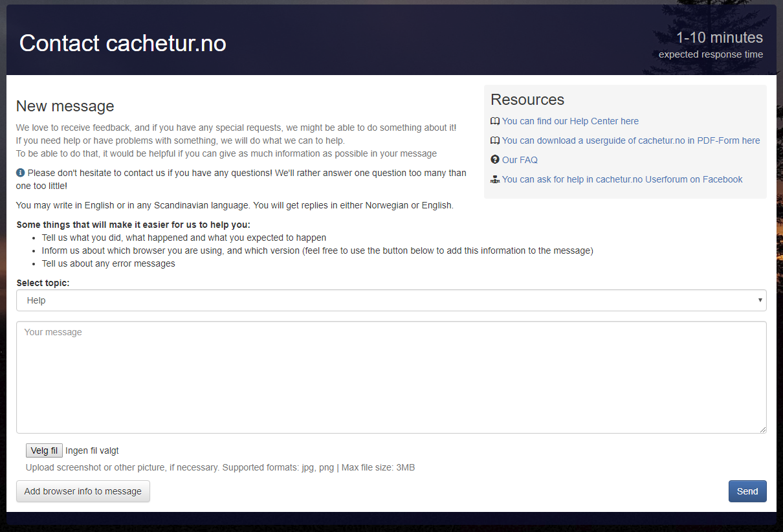Click the Velg fil file chooser button

[44, 450]
